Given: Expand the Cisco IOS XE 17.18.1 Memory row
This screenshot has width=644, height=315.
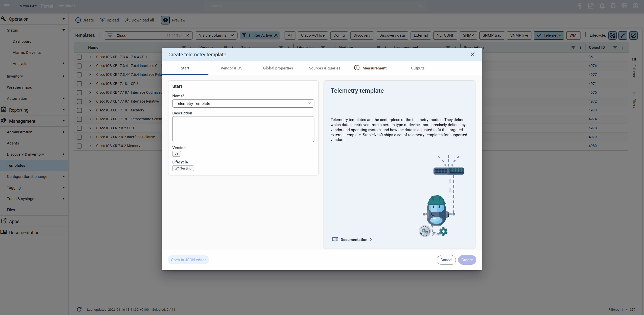Looking at the screenshot, I should (90, 110).
